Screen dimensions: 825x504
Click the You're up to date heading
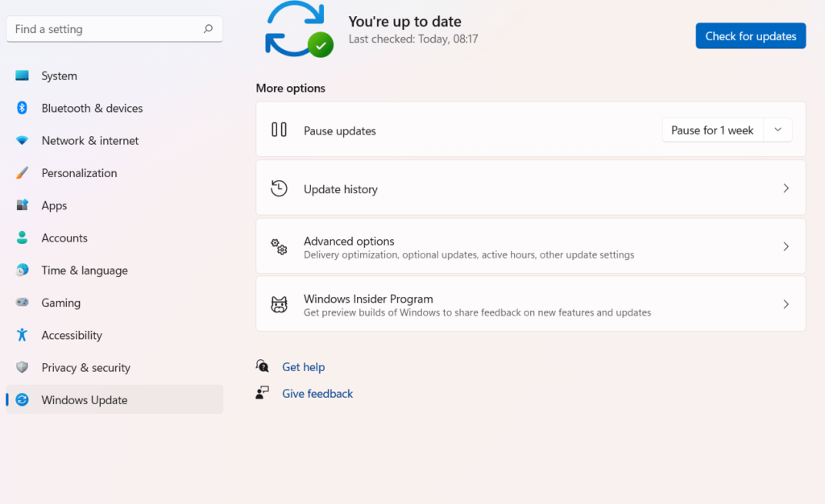pos(404,21)
